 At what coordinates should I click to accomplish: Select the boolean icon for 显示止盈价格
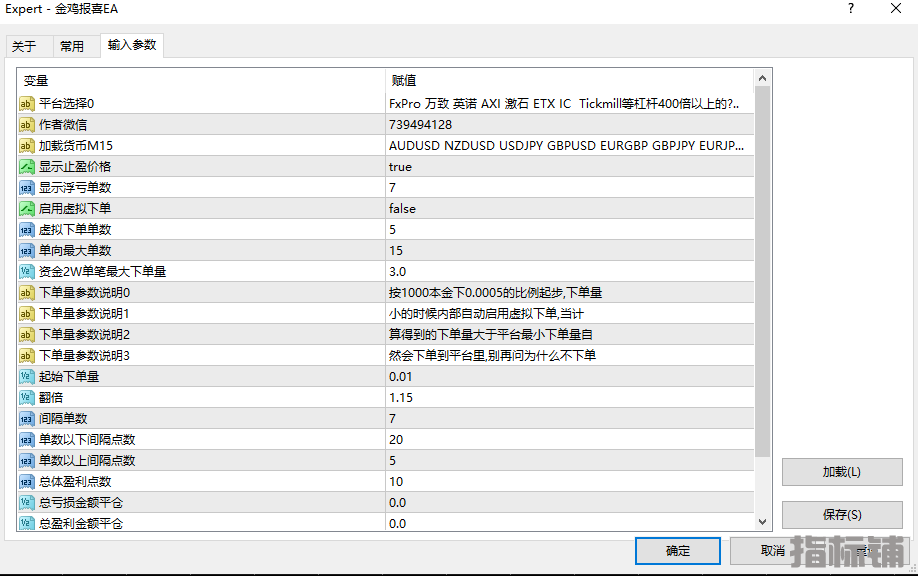[26, 167]
